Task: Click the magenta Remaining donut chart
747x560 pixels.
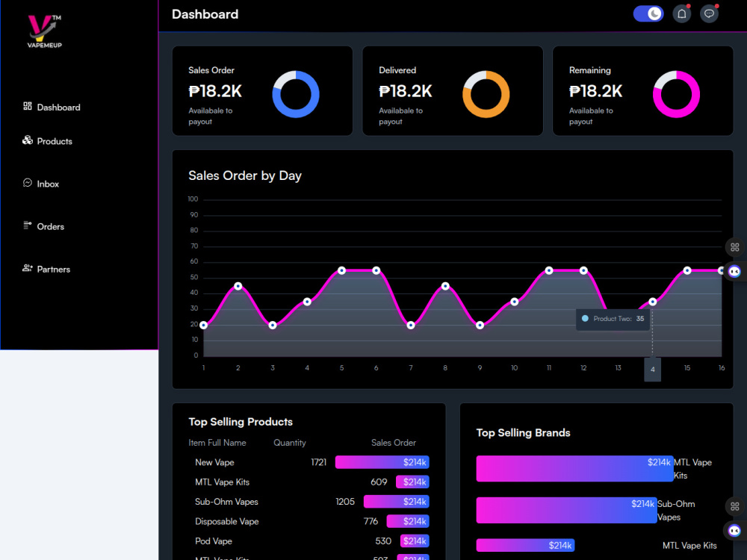Action: 676,94
